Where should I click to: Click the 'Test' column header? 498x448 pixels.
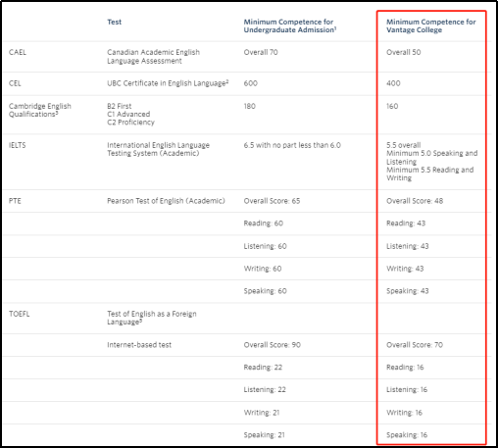point(114,22)
